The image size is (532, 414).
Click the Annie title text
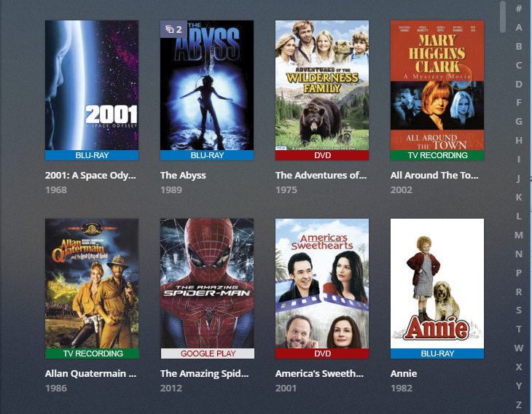pyautogui.click(x=404, y=374)
